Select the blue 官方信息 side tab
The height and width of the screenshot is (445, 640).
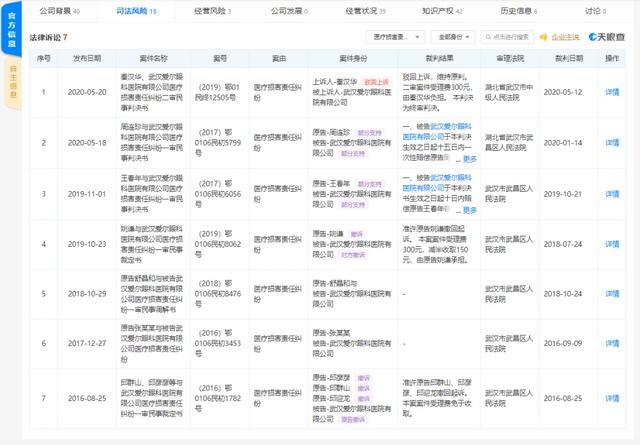[x=11, y=29]
